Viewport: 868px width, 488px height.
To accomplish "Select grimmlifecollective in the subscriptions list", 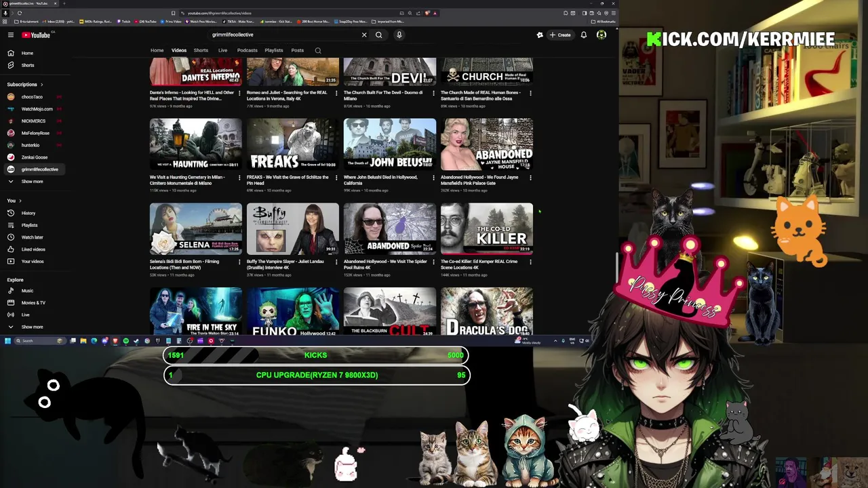I will coord(35,169).
